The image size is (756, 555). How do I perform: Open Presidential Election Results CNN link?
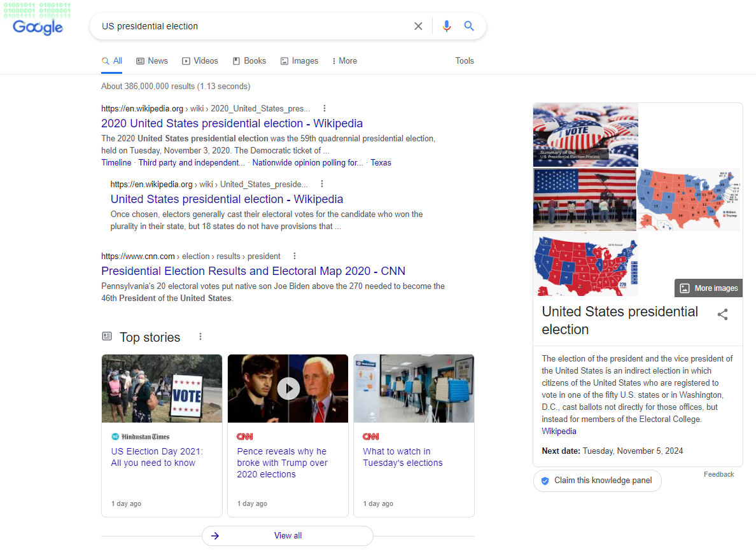[253, 271]
